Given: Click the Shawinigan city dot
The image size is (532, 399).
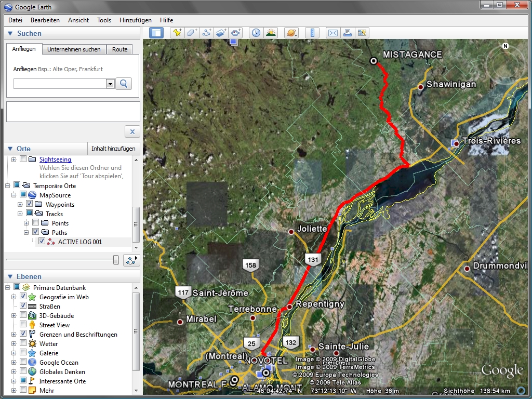Looking at the screenshot, I should (421, 87).
